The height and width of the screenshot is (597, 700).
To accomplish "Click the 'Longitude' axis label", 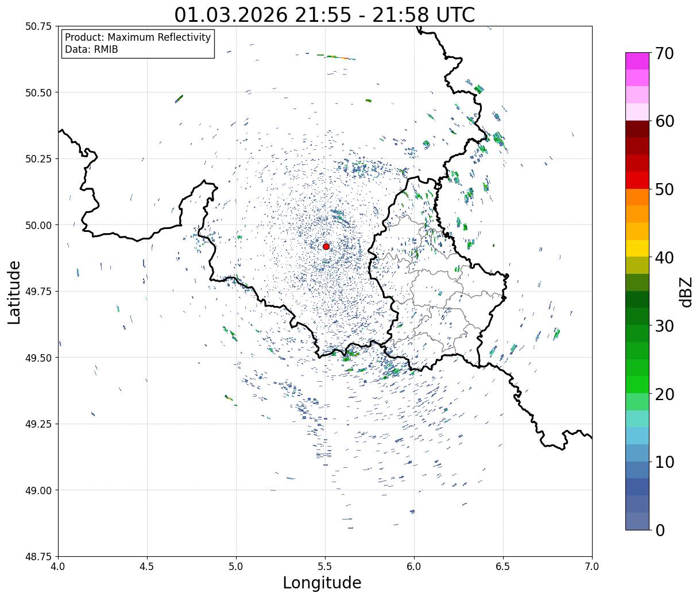I will 322,583.
